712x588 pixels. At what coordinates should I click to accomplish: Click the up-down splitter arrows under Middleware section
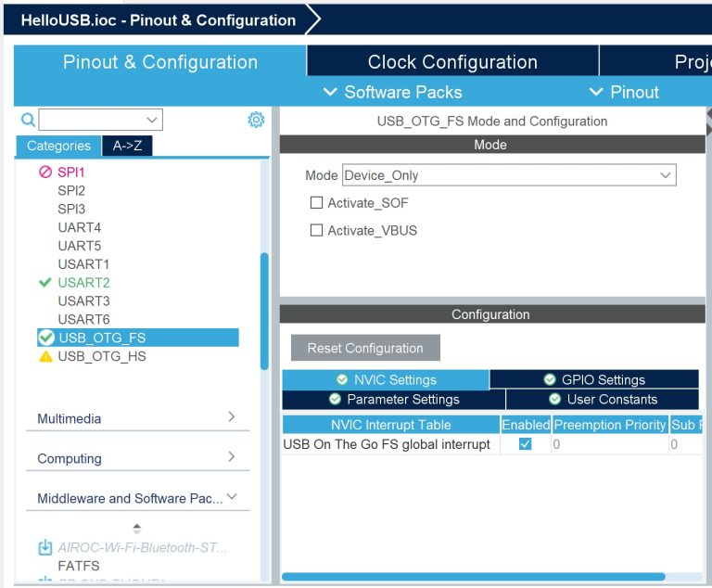click(x=136, y=529)
